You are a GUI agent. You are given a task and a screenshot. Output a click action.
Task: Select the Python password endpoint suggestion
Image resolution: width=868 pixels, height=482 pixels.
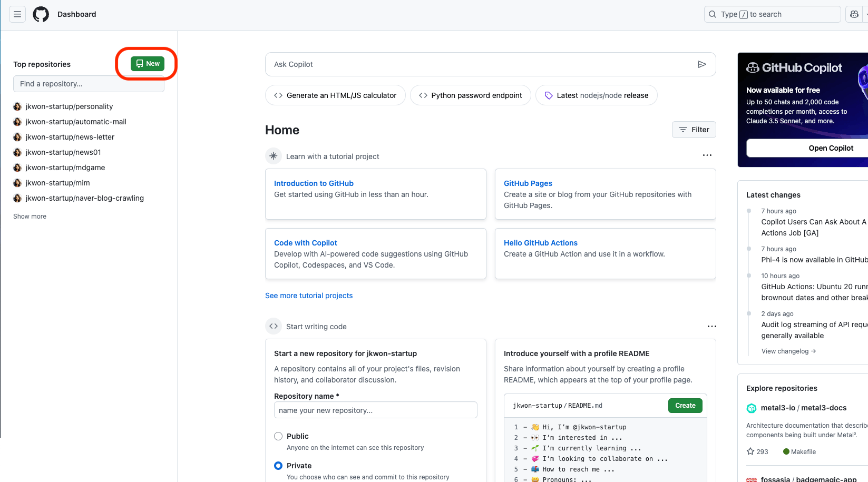(x=470, y=95)
